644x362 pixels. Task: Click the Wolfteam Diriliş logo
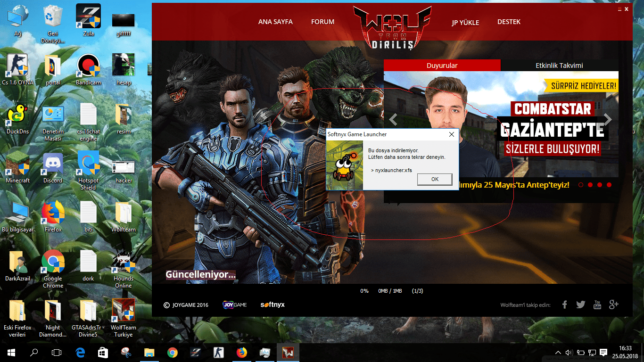(x=392, y=27)
